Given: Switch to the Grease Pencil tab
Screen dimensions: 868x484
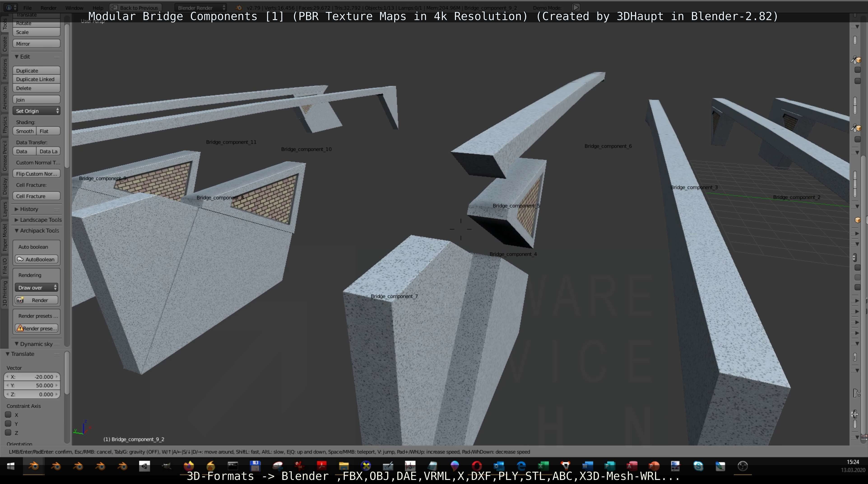Looking at the screenshot, I should pyautogui.click(x=5, y=156).
